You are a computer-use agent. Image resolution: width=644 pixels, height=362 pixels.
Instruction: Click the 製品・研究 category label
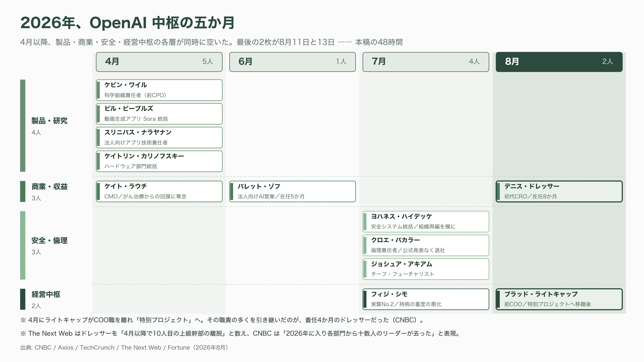click(x=49, y=121)
